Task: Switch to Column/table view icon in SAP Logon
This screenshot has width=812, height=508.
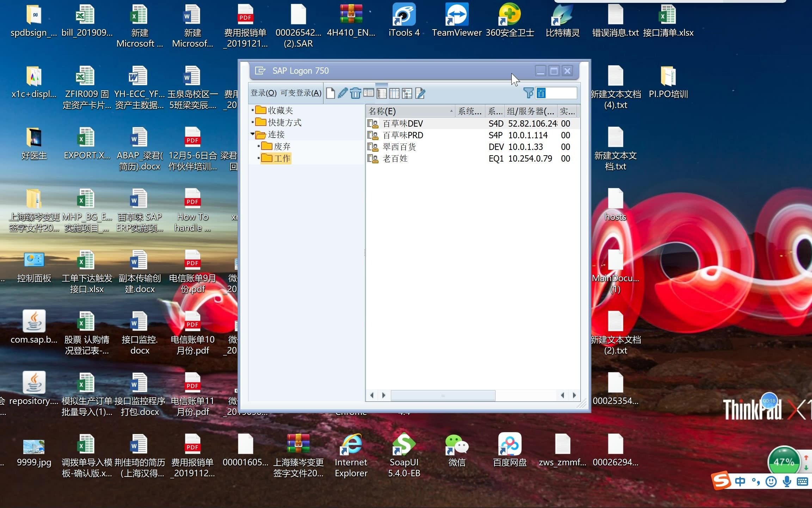Action: [x=394, y=93]
